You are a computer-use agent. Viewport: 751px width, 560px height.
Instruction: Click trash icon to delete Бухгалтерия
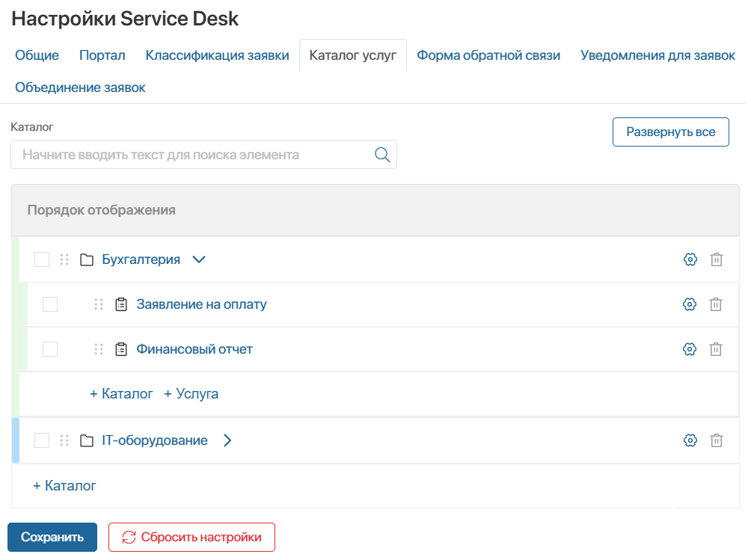716,259
